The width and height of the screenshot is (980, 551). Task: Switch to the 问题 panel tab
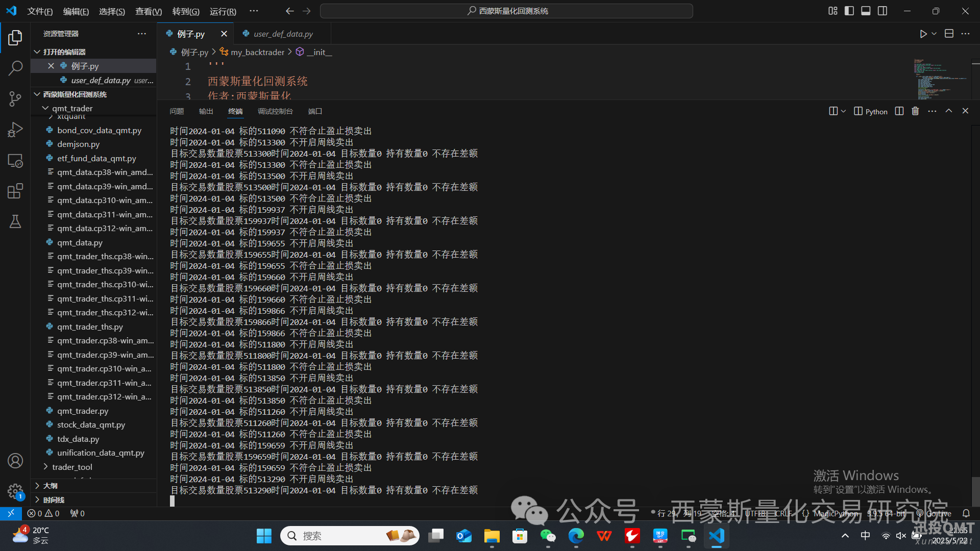[x=177, y=111]
